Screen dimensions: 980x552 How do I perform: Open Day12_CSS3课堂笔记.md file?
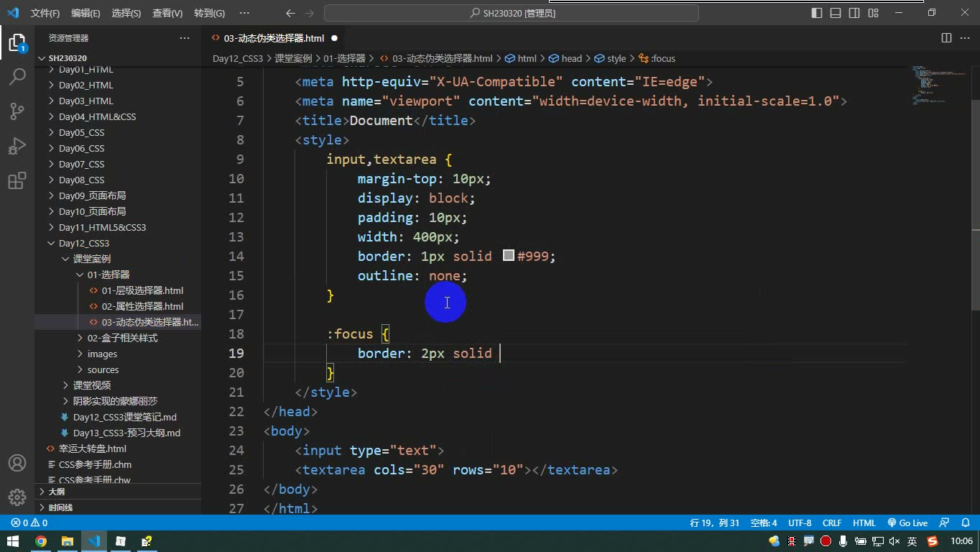tap(124, 417)
